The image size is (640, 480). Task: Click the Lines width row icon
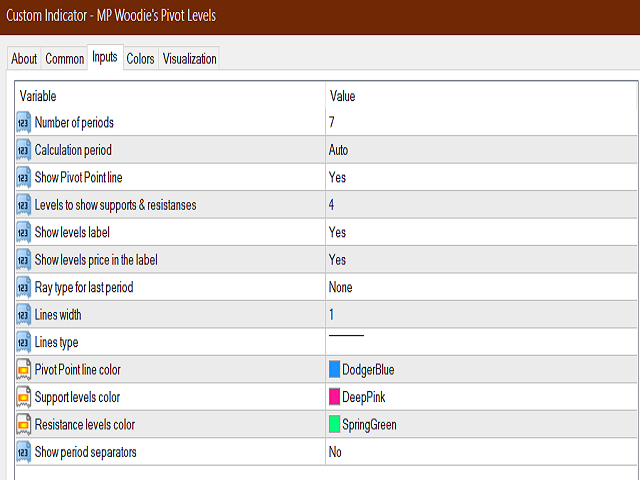pyautogui.click(x=24, y=315)
